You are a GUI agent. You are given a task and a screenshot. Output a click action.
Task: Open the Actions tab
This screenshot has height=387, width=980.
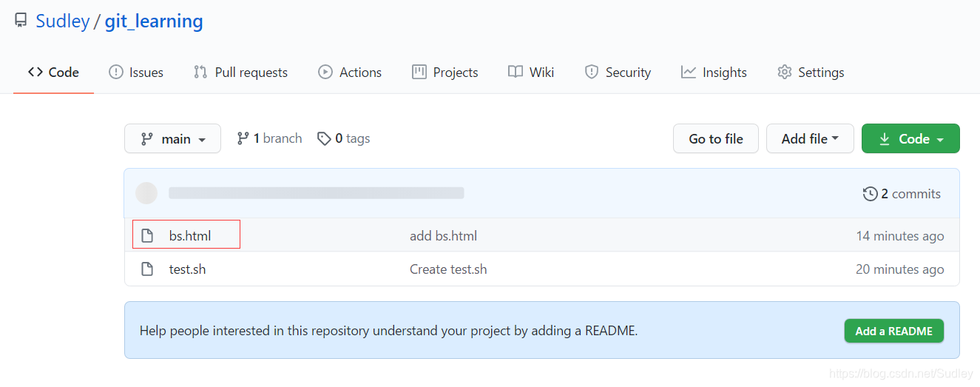point(350,73)
